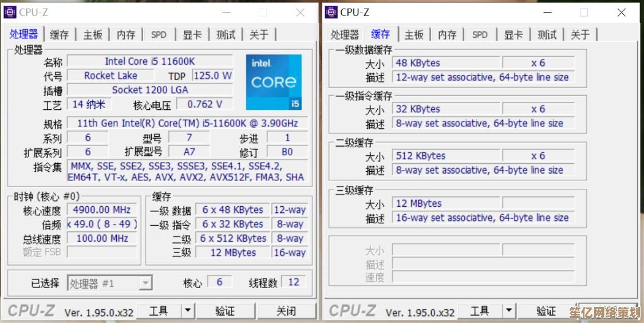This screenshot has width=644, height=323.
Task: Open the 关于 tab in right window
Action: [x=580, y=34]
